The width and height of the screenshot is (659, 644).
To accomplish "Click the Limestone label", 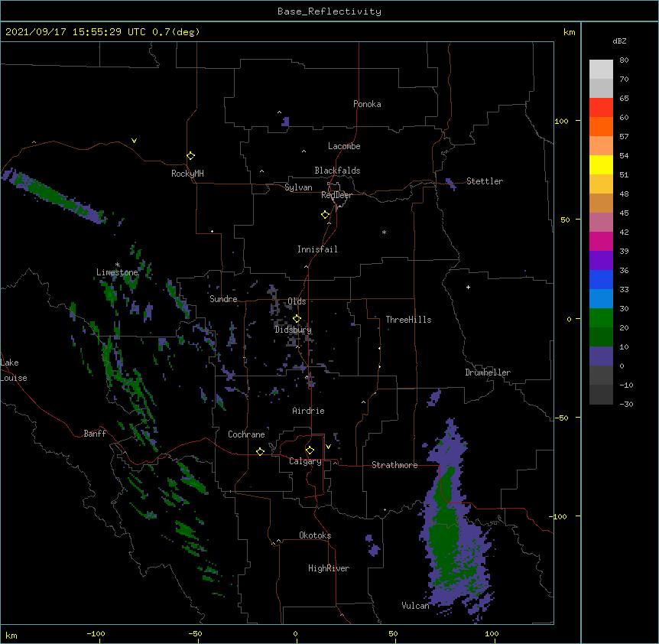I will point(117,272).
